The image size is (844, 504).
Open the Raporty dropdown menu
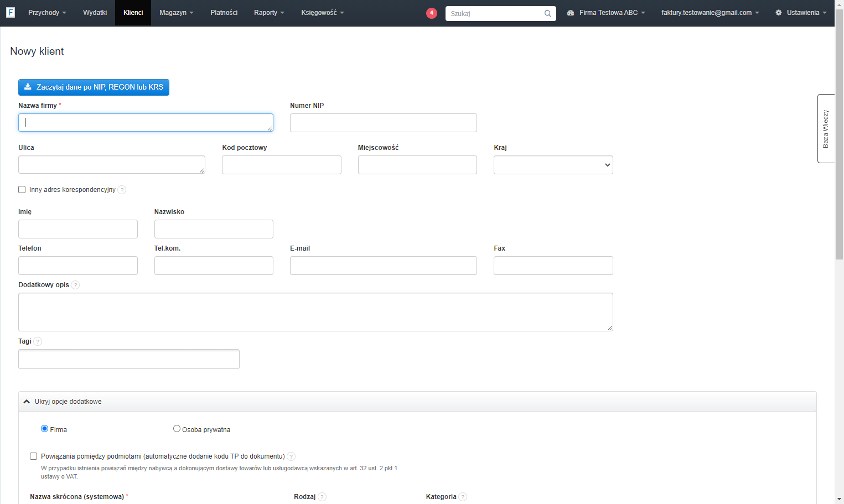[269, 13]
